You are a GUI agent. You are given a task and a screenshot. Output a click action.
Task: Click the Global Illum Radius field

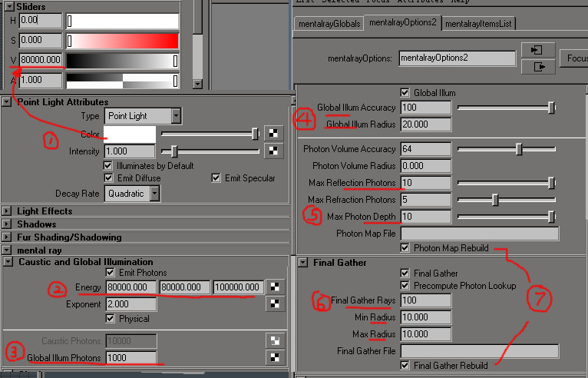pyautogui.click(x=425, y=124)
